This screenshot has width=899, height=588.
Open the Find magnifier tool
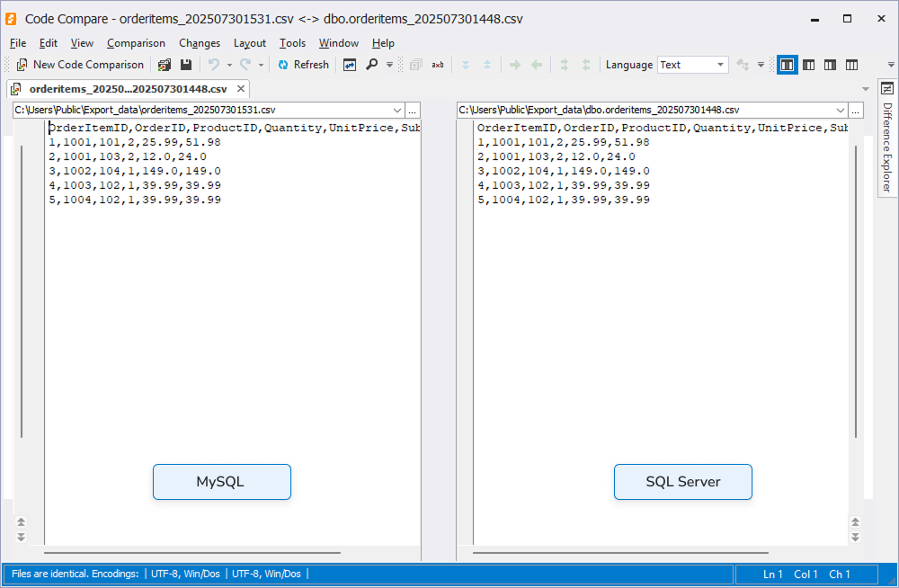[x=371, y=65]
